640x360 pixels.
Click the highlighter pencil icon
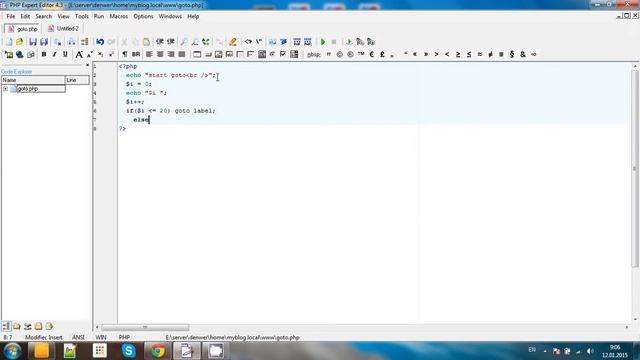[233, 42]
